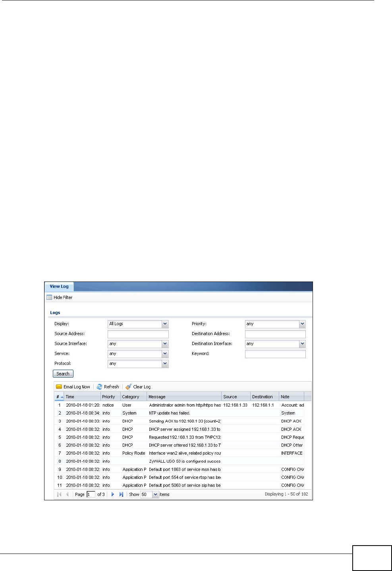
Task: Click destination cell '192.168.1.1'
Action: point(263,405)
